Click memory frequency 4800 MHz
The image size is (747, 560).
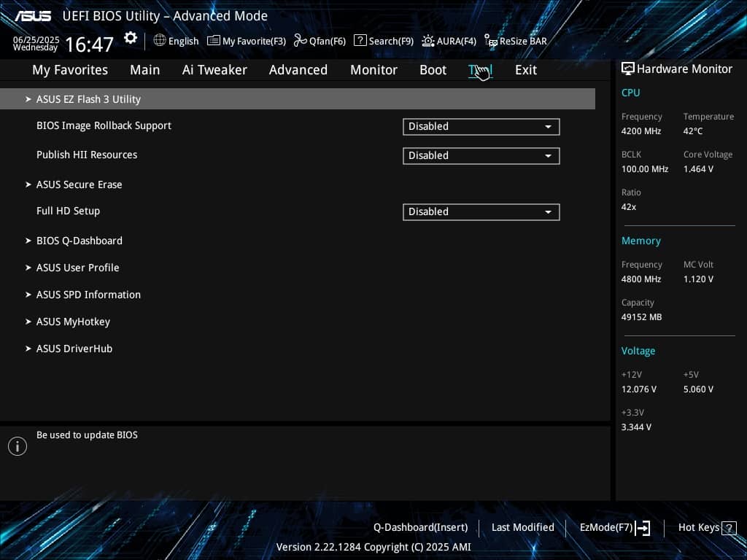(640, 279)
